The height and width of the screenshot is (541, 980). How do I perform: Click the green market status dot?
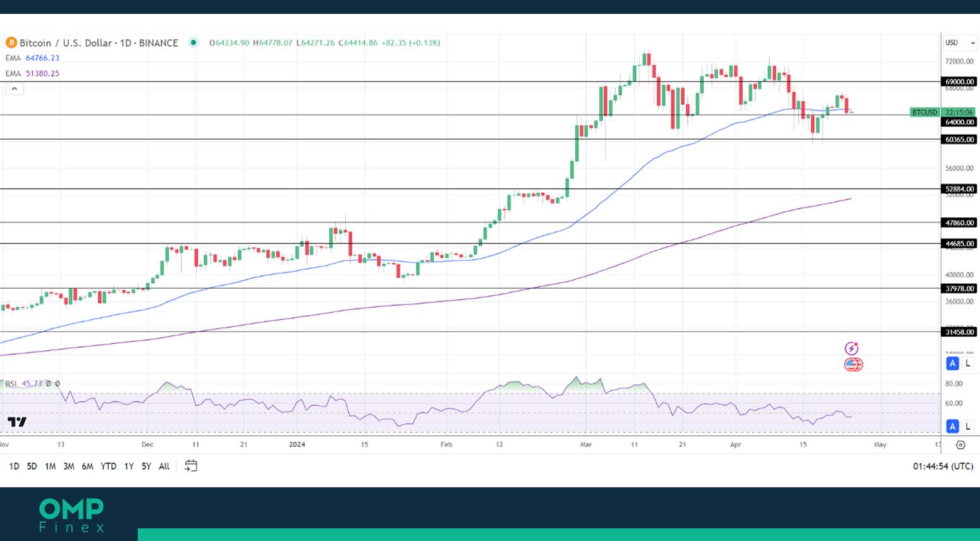click(x=194, y=42)
